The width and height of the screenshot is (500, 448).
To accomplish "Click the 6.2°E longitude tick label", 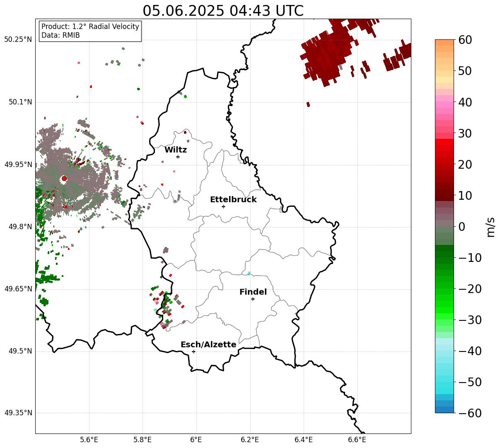I will (250, 440).
